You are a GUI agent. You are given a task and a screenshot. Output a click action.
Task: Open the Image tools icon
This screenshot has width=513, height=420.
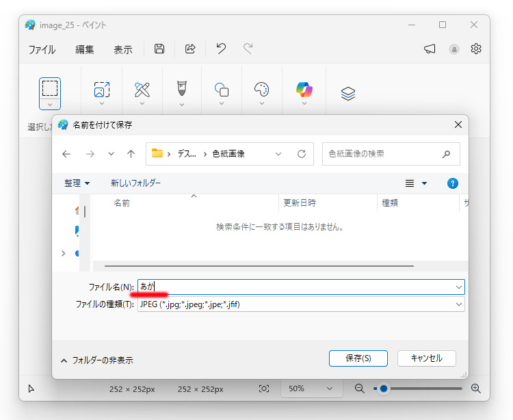(101, 89)
